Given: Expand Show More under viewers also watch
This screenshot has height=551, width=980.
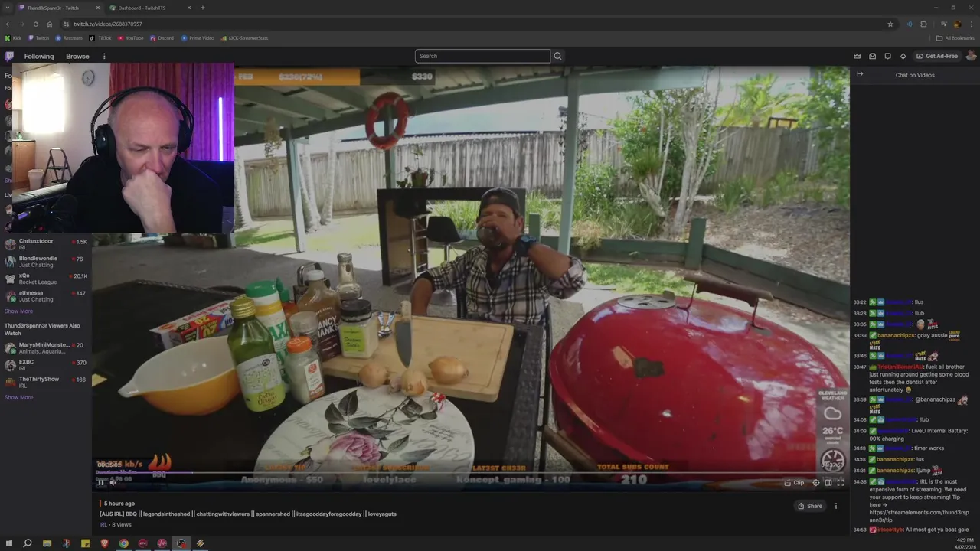Looking at the screenshot, I should (18, 397).
